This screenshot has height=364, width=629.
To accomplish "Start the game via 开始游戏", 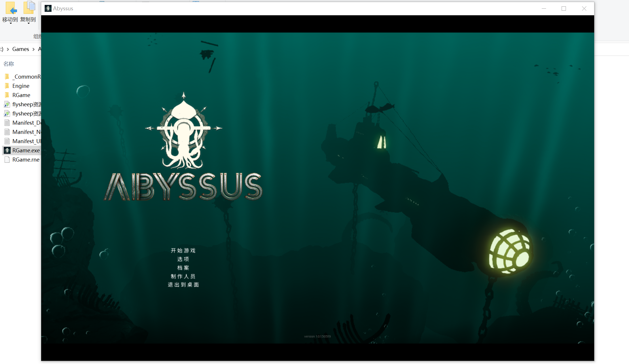I will [x=183, y=251].
